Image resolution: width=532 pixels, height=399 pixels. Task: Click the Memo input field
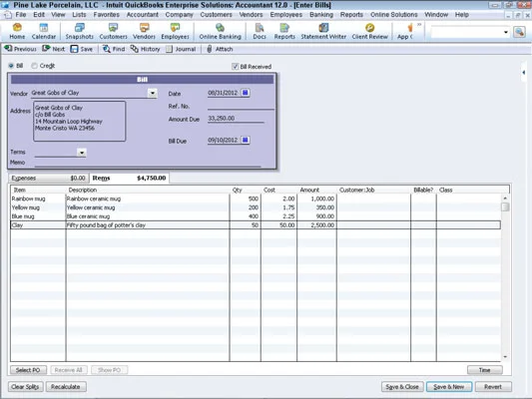pos(148,163)
